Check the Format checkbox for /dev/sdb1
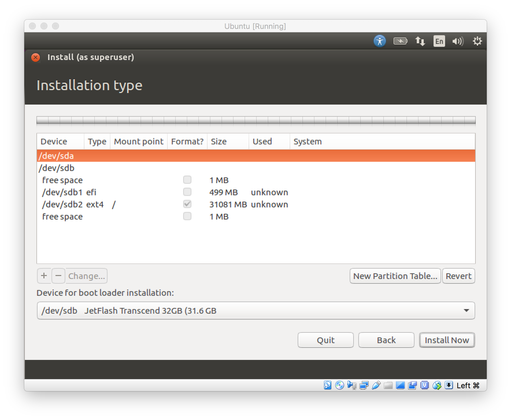 tap(187, 192)
